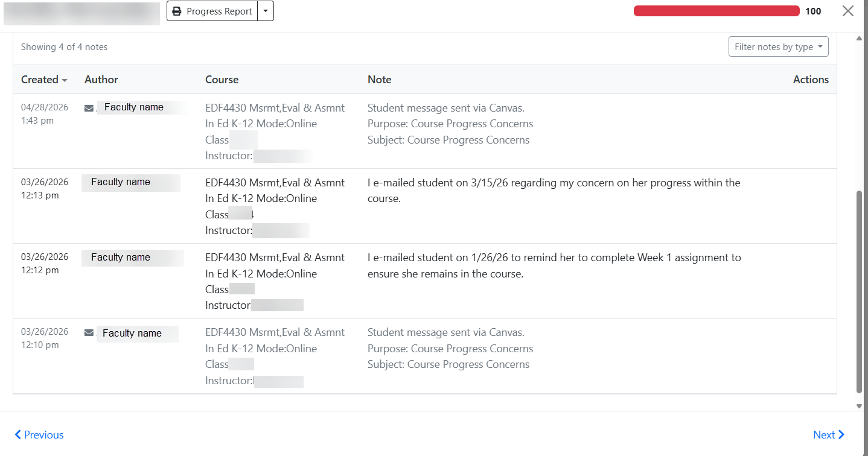Click the Showing 4 of 4 notes text

65,47
